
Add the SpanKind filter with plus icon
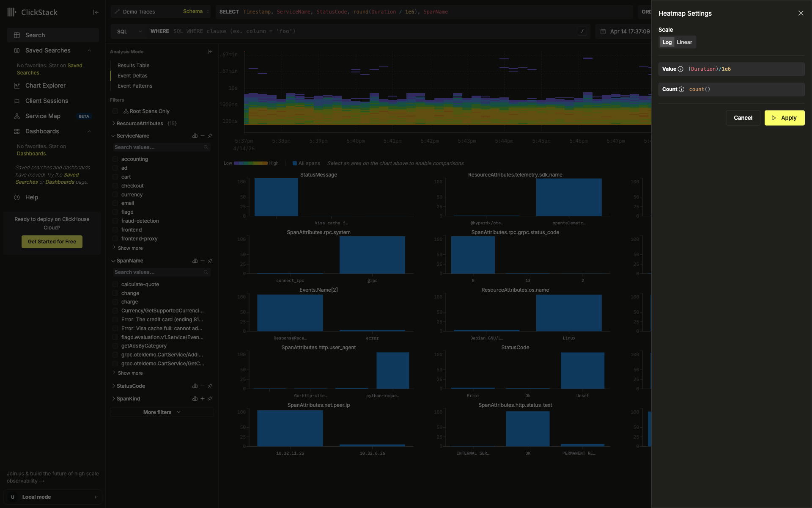[x=203, y=398]
